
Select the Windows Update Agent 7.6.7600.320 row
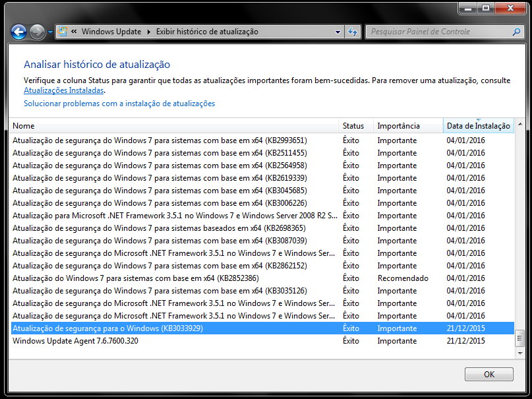click(x=75, y=341)
